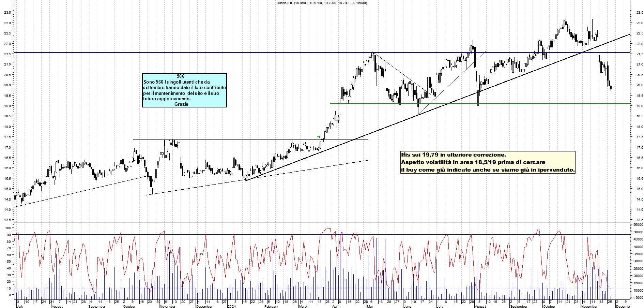Click the 35000 volume scale label
644x308 pixels.
(x=638, y=254)
